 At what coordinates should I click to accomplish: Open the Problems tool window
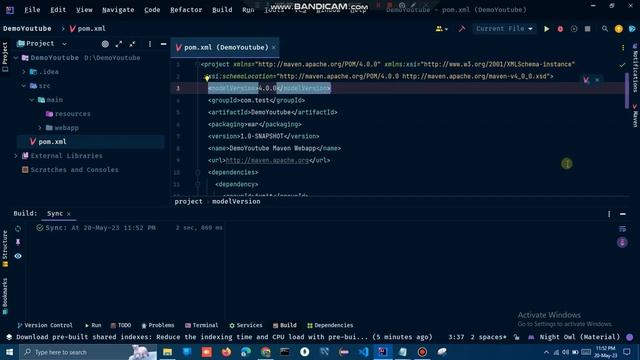[x=158, y=325]
